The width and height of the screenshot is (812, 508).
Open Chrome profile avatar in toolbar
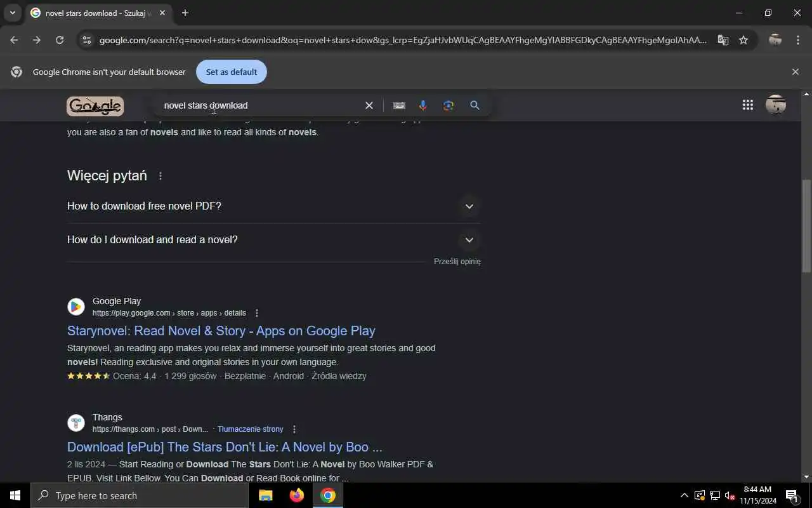pos(775,40)
